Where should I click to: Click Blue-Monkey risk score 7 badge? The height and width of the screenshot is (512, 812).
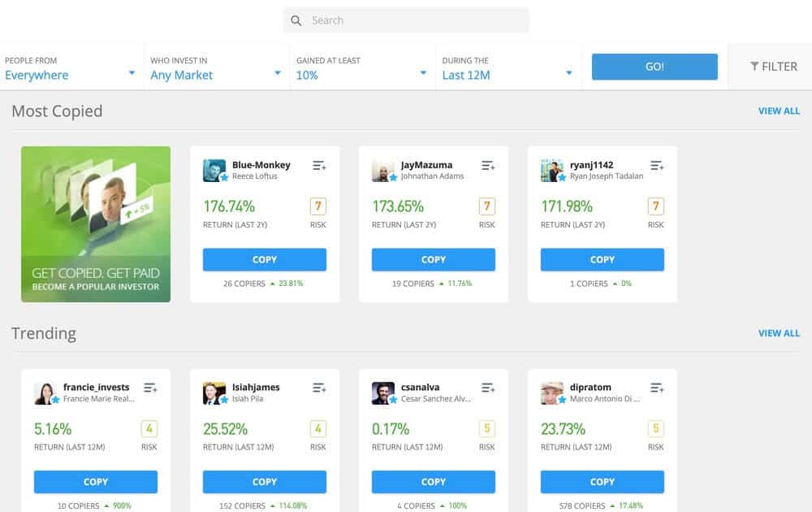318,206
